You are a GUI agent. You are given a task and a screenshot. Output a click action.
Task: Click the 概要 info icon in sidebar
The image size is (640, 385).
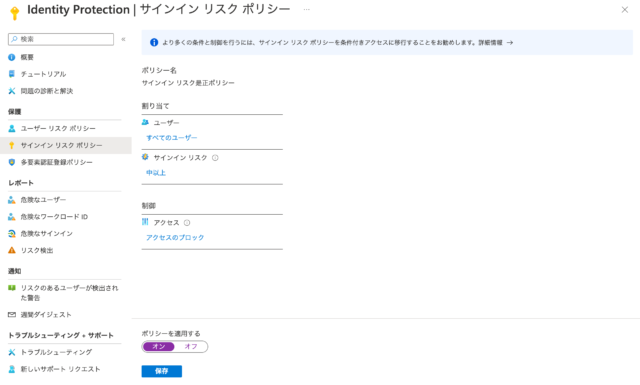coord(11,57)
